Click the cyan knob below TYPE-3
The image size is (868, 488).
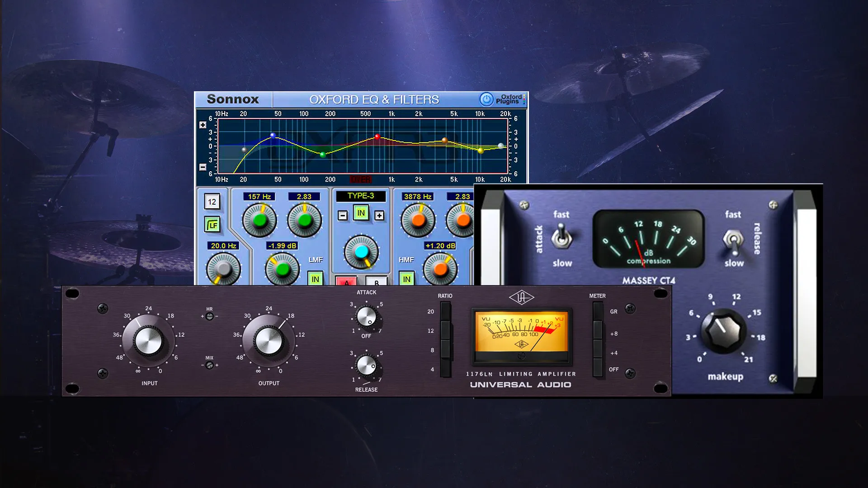tap(361, 252)
